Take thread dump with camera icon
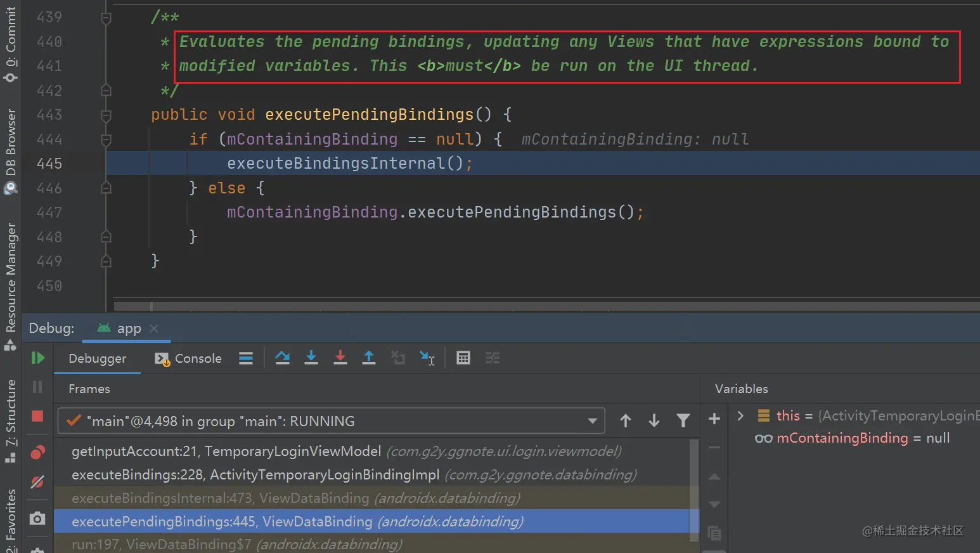The width and height of the screenshot is (980, 553). point(37,519)
